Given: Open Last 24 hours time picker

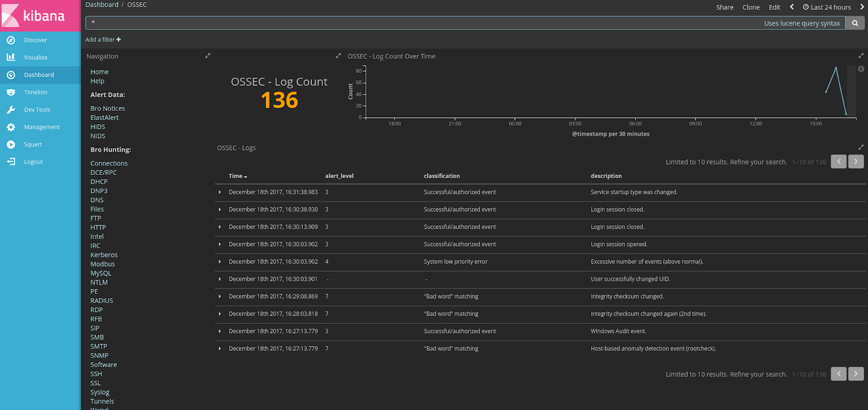Looking at the screenshot, I should tap(827, 7).
